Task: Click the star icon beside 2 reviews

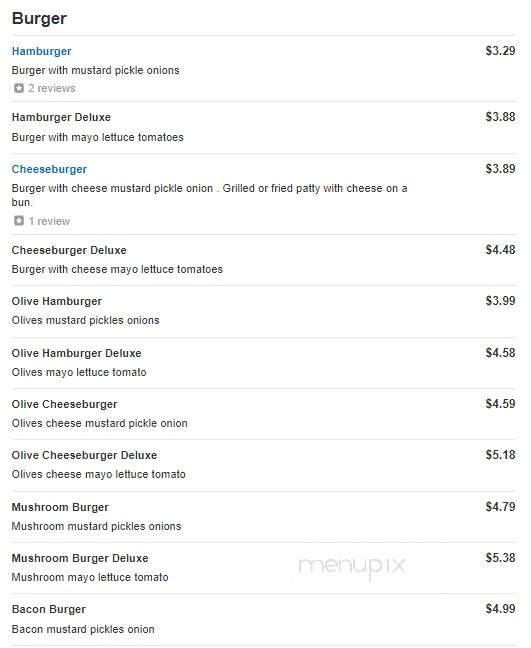Action: pyautogui.click(x=19, y=88)
